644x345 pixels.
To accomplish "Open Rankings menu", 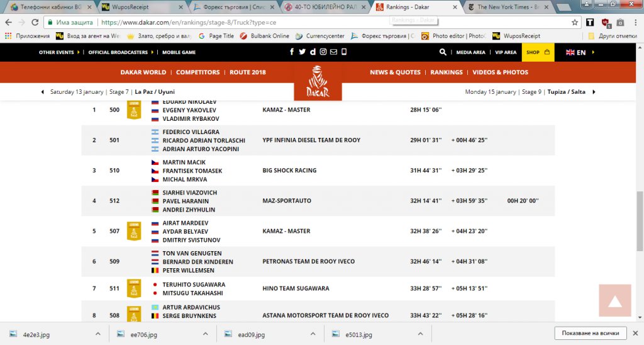I will tap(447, 72).
